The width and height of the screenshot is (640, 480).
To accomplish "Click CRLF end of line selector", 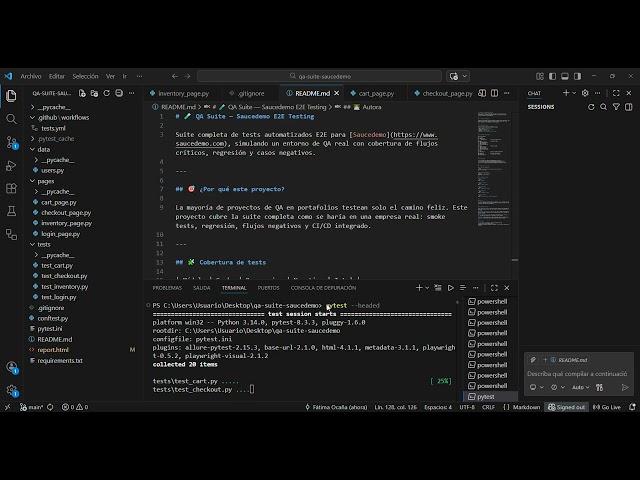I will coord(488,407).
